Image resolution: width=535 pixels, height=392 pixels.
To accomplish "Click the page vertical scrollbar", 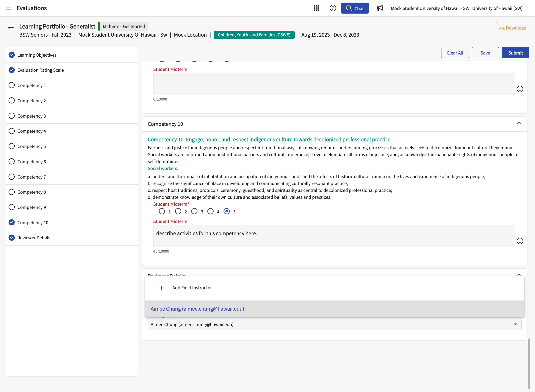I will 529,364.
